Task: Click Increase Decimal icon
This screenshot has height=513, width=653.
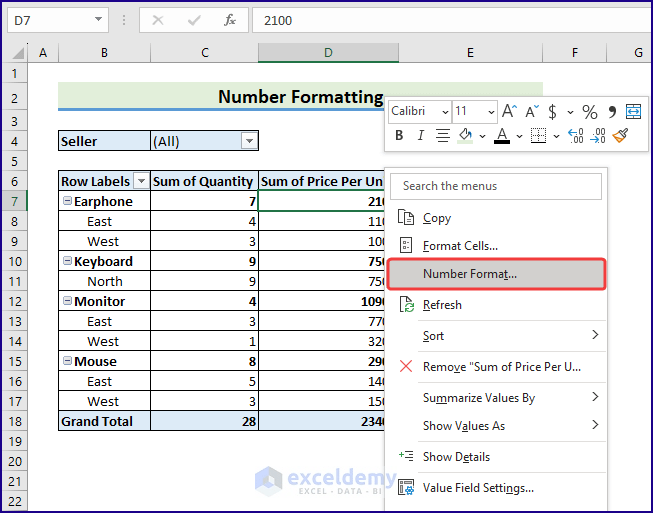Action: pos(576,135)
